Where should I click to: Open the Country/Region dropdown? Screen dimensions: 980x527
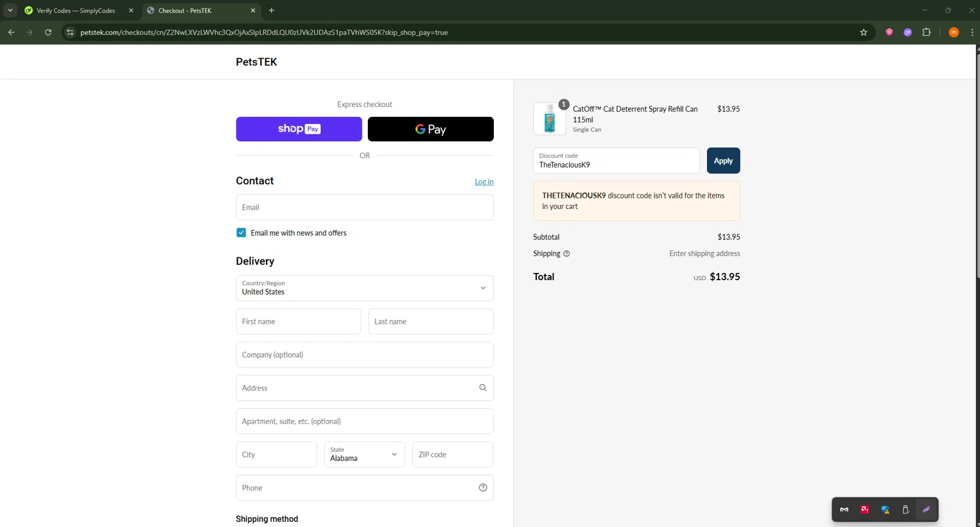365,288
